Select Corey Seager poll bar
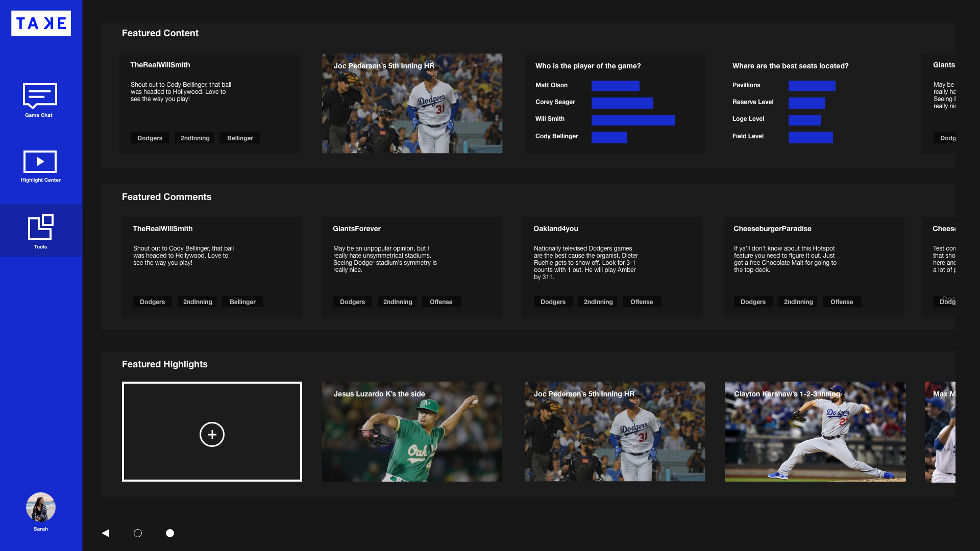This screenshot has width=980, height=551. (x=622, y=103)
